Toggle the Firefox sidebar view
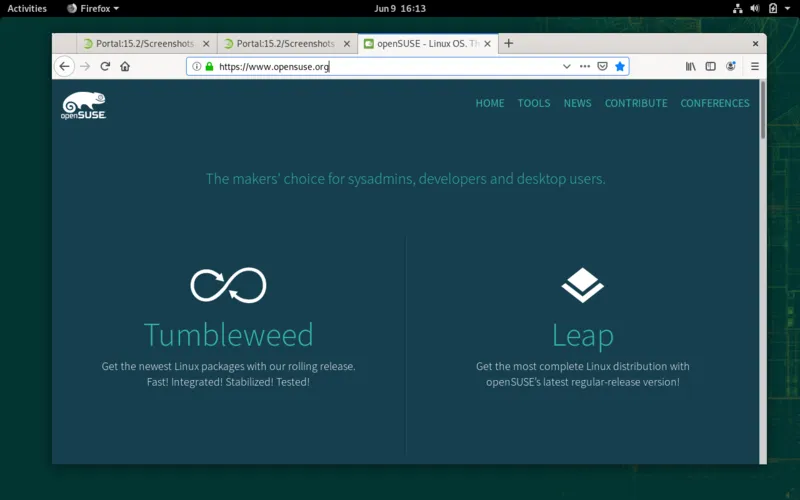 pos(711,66)
